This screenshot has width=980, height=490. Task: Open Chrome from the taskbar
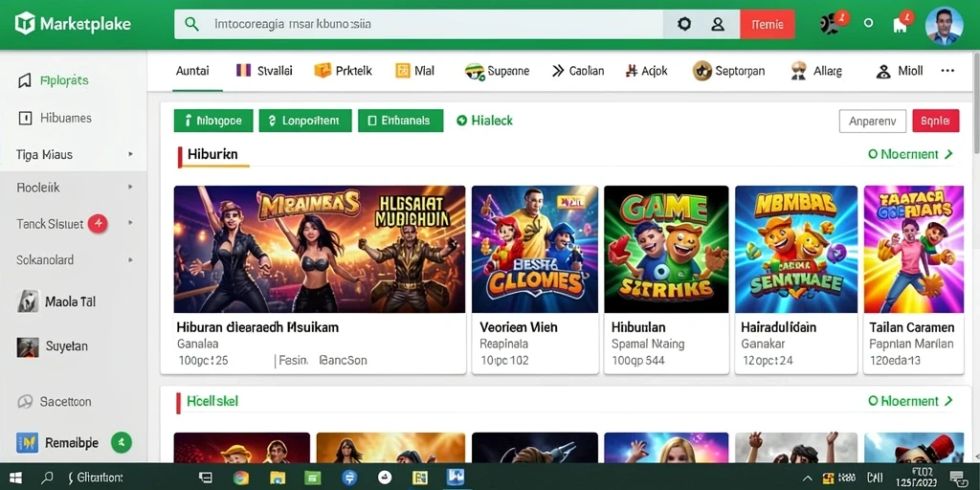point(240,479)
